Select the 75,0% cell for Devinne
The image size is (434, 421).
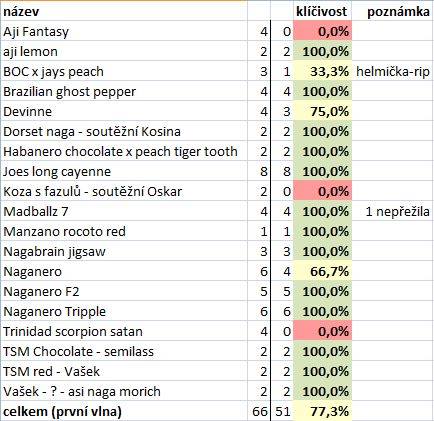[322, 111]
